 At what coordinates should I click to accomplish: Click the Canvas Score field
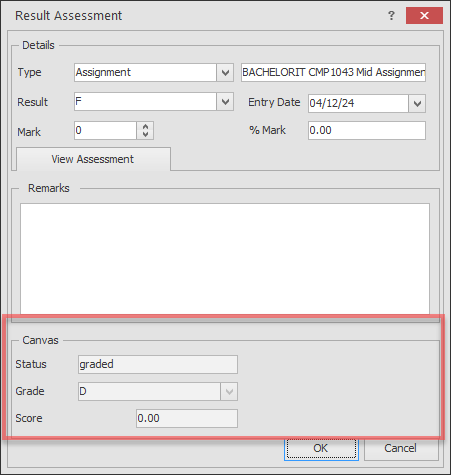(x=187, y=418)
